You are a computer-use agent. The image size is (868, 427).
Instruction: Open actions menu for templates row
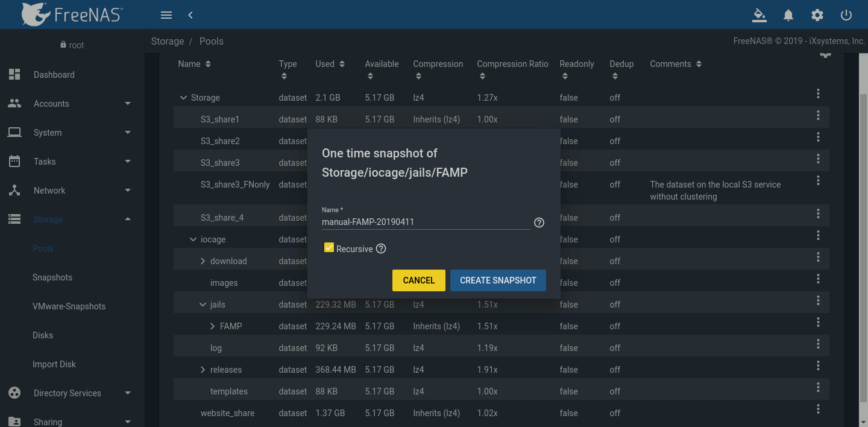tap(818, 387)
